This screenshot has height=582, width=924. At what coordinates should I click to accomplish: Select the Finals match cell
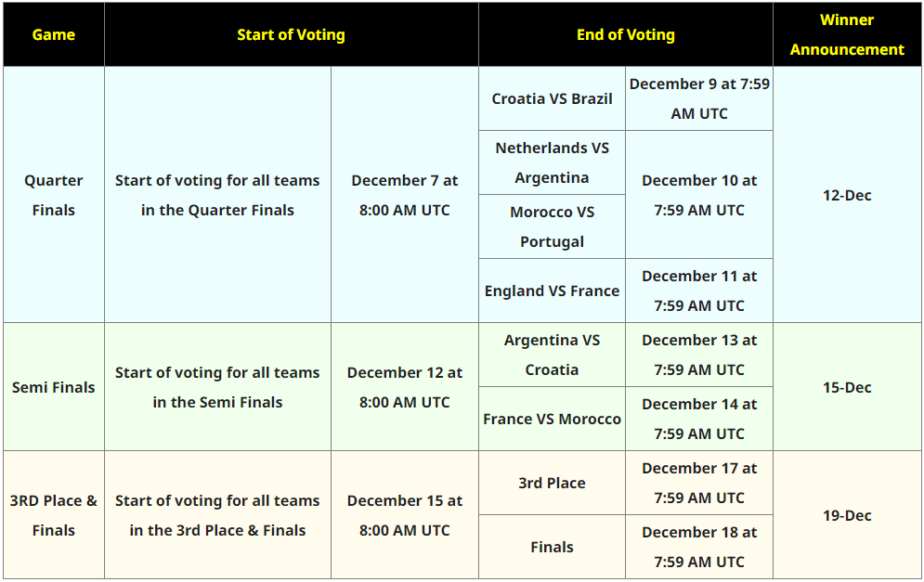(x=553, y=548)
